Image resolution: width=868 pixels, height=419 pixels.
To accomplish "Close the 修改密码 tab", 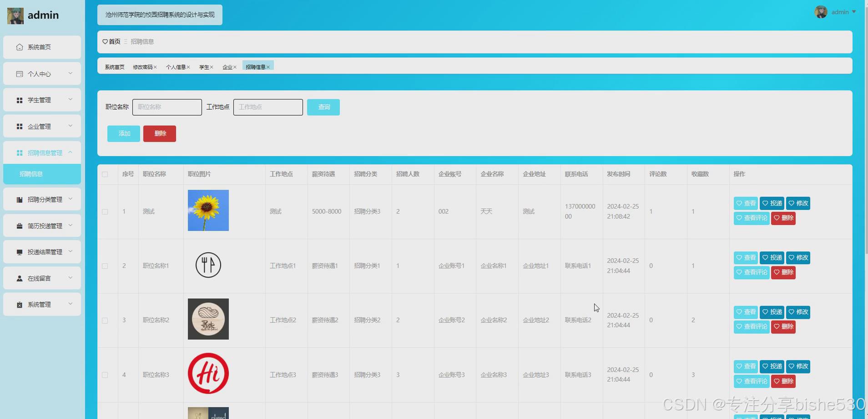I will (x=155, y=67).
